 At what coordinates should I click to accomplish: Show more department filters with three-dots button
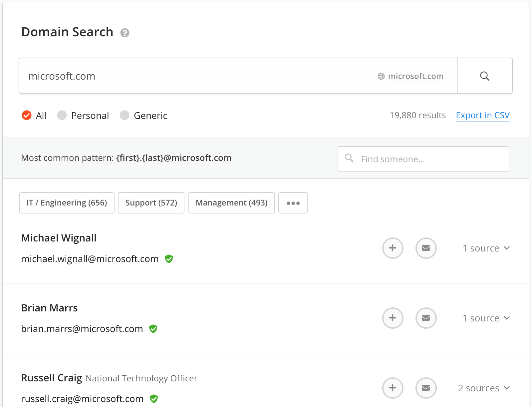(293, 203)
